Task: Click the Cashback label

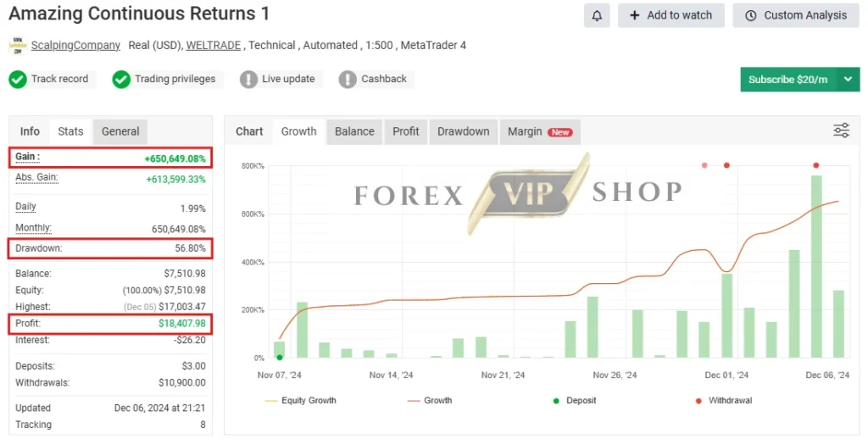Action: pos(384,79)
